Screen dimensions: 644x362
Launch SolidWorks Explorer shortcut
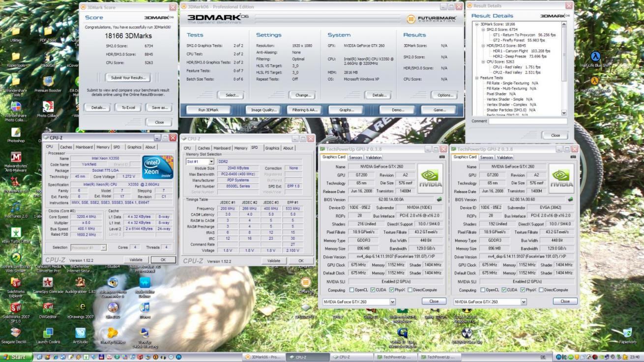pyautogui.click(x=16, y=287)
